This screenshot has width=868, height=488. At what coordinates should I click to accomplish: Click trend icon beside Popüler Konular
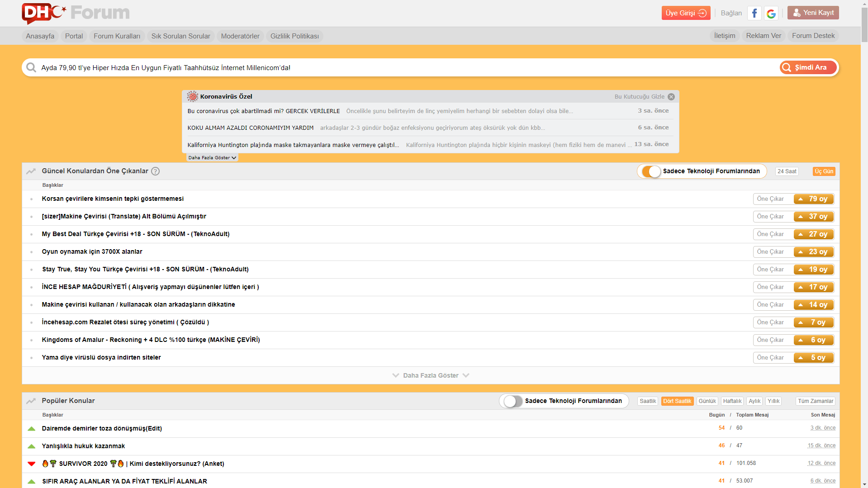point(31,401)
